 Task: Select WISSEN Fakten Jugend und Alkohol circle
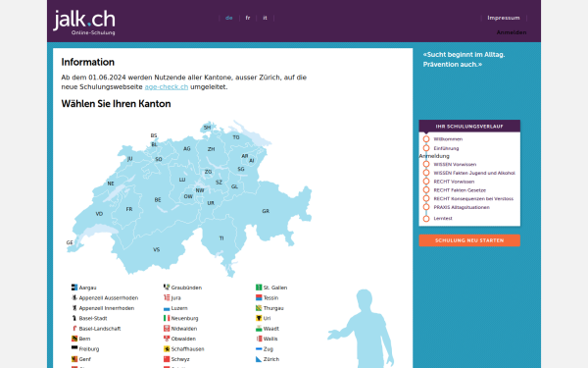426,173
